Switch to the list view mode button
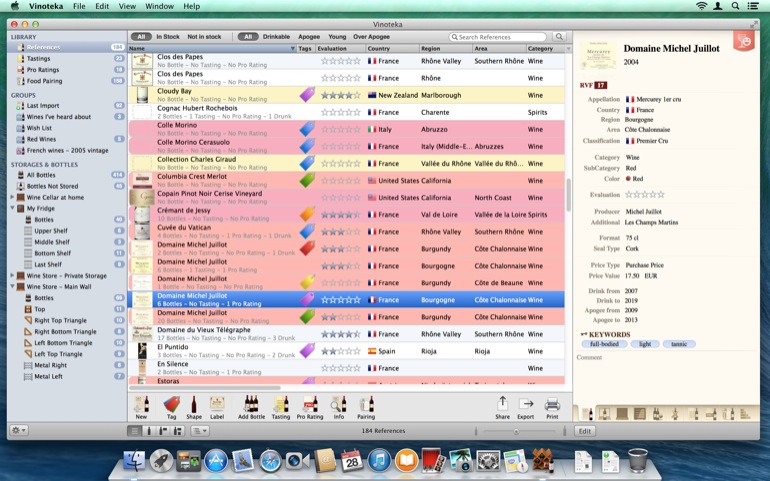Image resolution: width=770 pixels, height=481 pixels. pyautogui.click(x=134, y=431)
